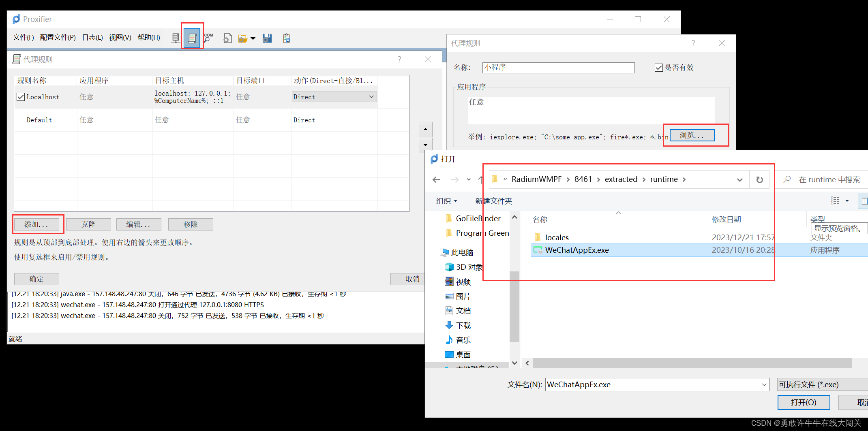Move the rule down with the arrow button

(x=425, y=145)
